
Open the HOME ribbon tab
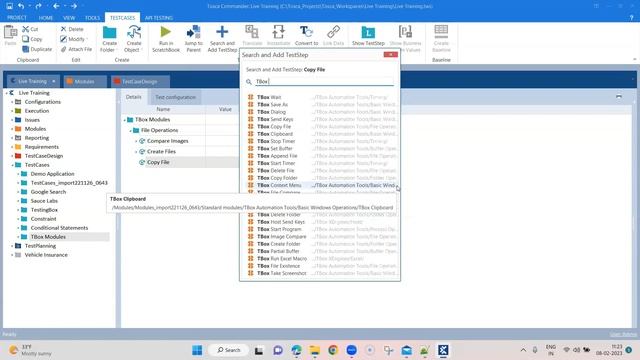coord(46,18)
